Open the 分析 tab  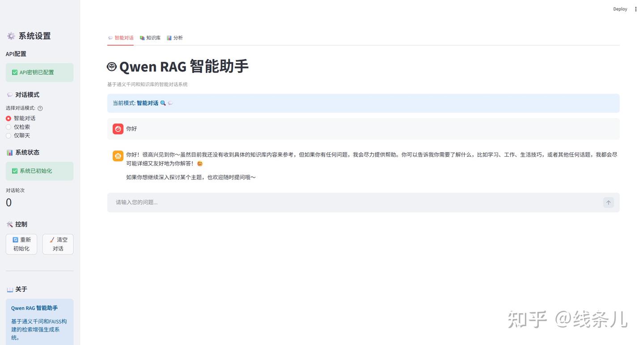pyautogui.click(x=174, y=38)
